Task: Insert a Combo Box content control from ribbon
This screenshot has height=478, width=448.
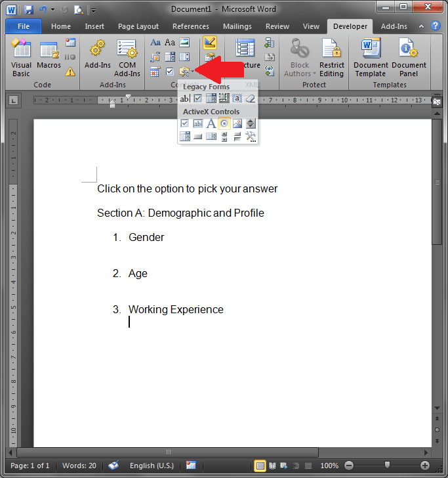Action: tap(170, 56)
